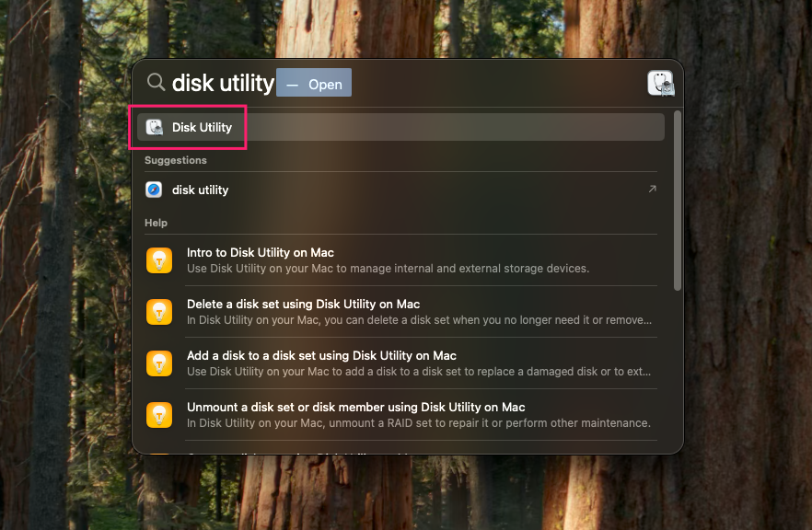The height and width of the screenshot is (530, 812).
Task: Open Unmount a disk set or disk member article
Action: pos(400,415)
